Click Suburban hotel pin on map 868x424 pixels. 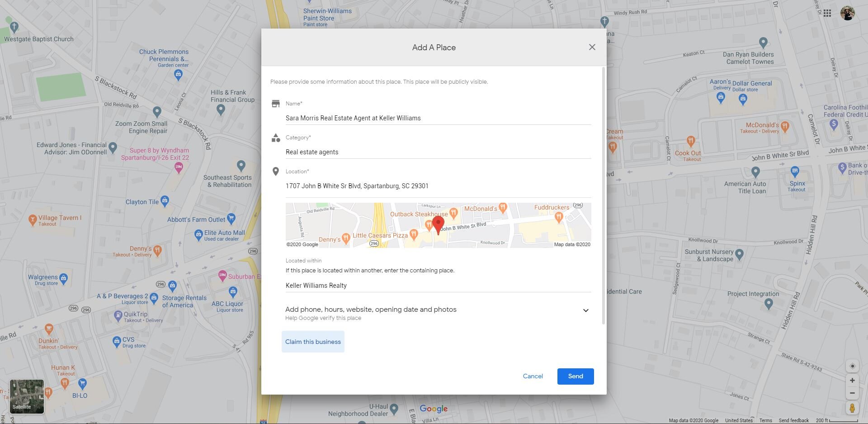(222, 275)
